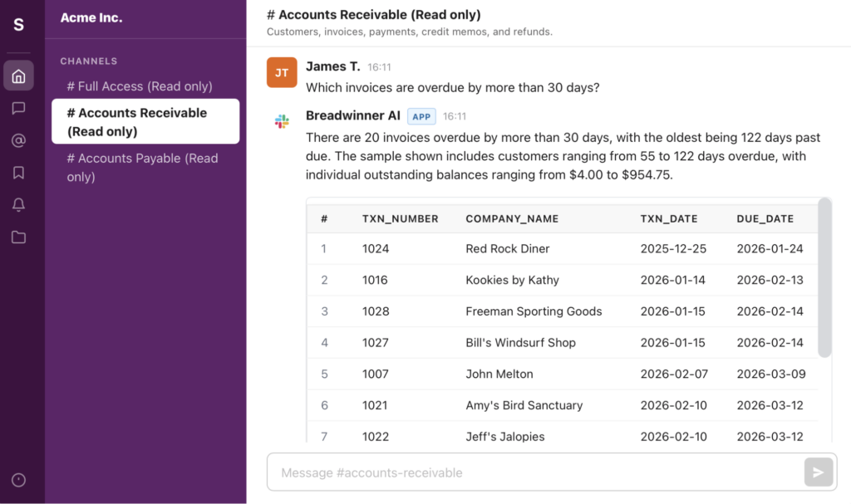Image resolution: width=851 pixels, height=504 pixels.
Task: Open the notifications bell icon
Action: 18,204
